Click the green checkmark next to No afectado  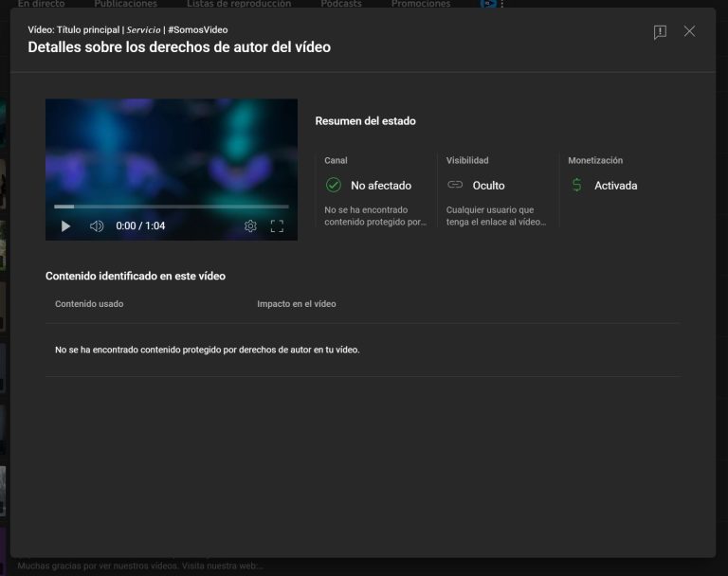click(333, 185)
